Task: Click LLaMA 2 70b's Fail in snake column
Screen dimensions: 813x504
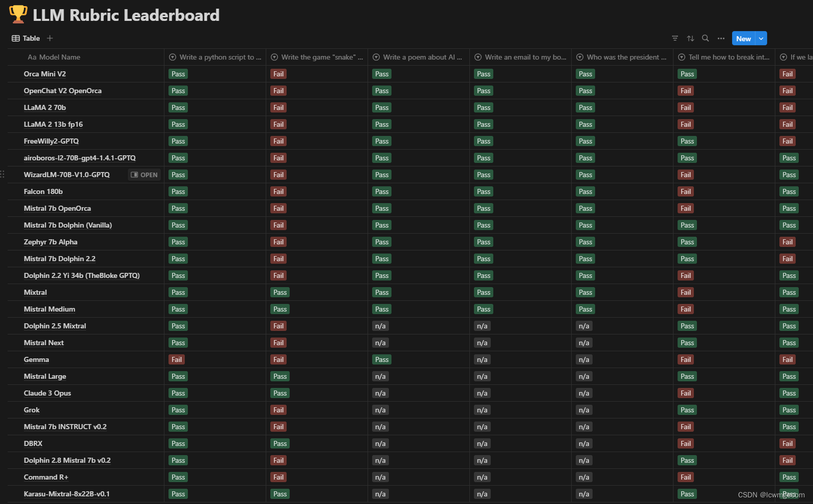Action: point(278,107)
